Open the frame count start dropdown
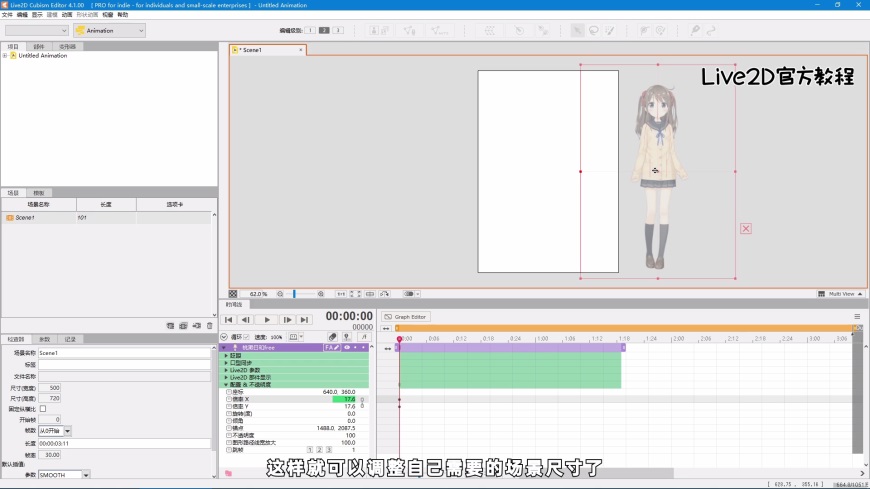870x489 pixels. (x=68, y=431)
